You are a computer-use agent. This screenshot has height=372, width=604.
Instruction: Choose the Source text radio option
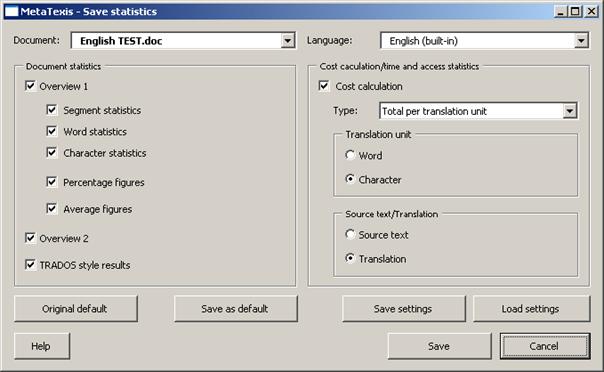click(350, 234)
